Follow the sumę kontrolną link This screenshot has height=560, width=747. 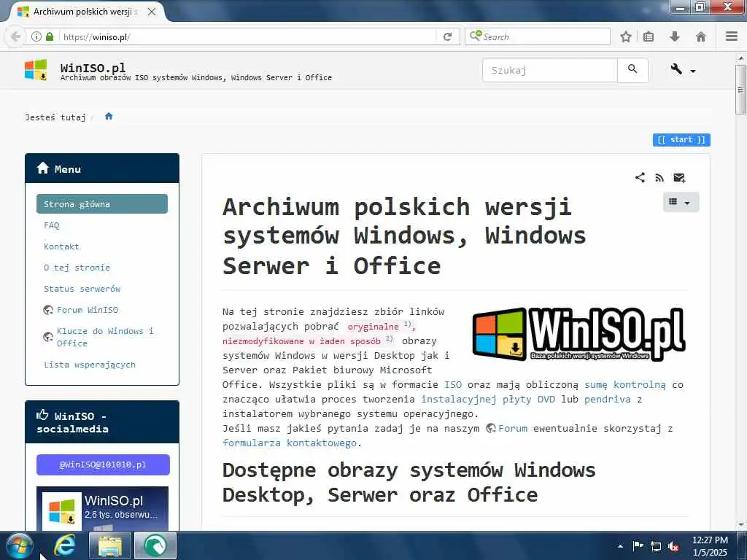click(625, 384)
